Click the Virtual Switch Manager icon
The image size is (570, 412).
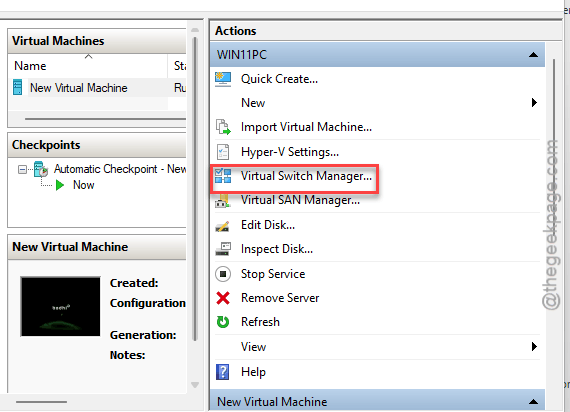tap(223, 176)
